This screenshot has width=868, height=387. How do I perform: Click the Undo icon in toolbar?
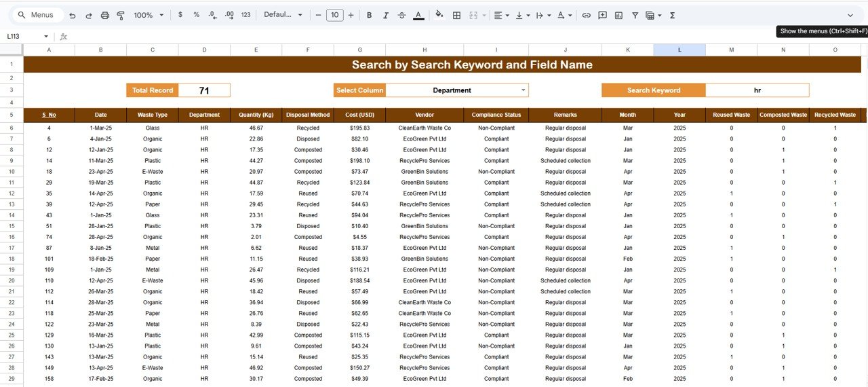[72, 15]
